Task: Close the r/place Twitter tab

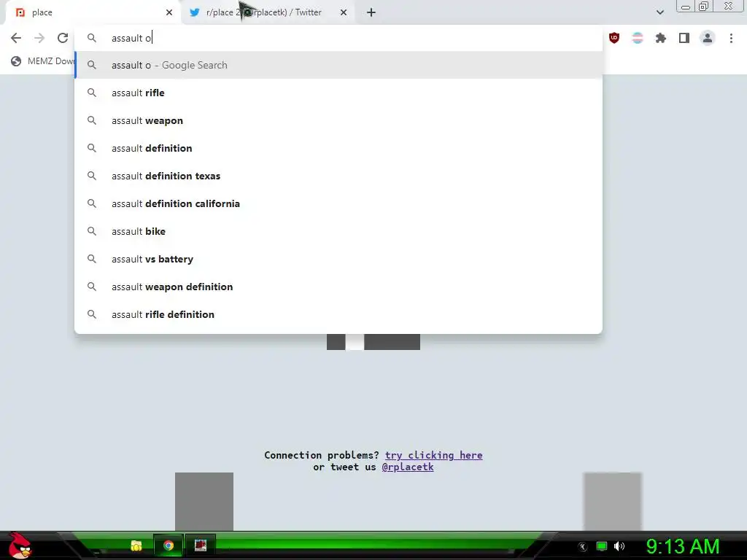Action: (344, 12)
